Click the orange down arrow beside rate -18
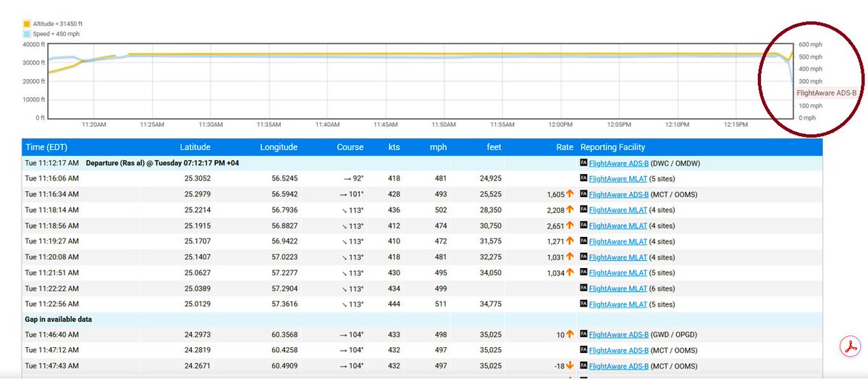The width and height of the screenshot is (868, 379). 570,366
